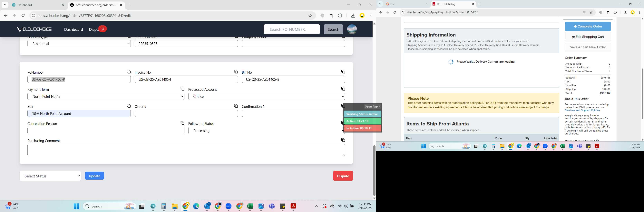Copy the So# field value
Image resolution: width=644 pixels, height=212 pixels.
coord(129,106)
